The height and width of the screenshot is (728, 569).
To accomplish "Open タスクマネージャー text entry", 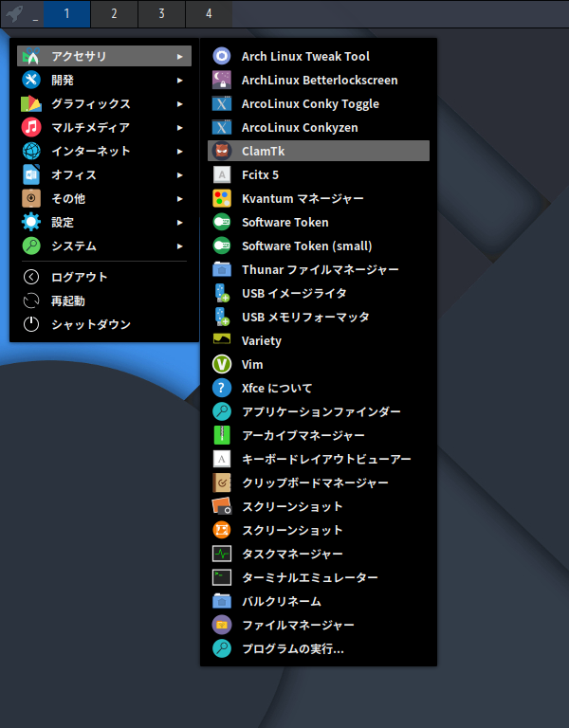I will tap(292, 554).
